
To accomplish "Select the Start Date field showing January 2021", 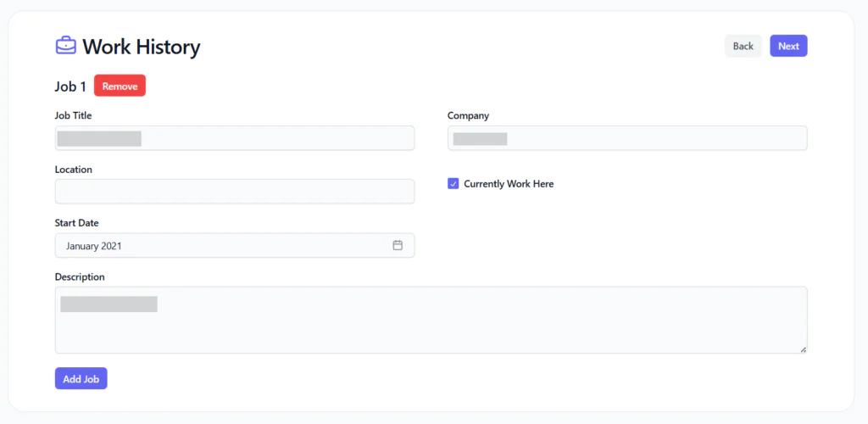I will coord(235,245).
